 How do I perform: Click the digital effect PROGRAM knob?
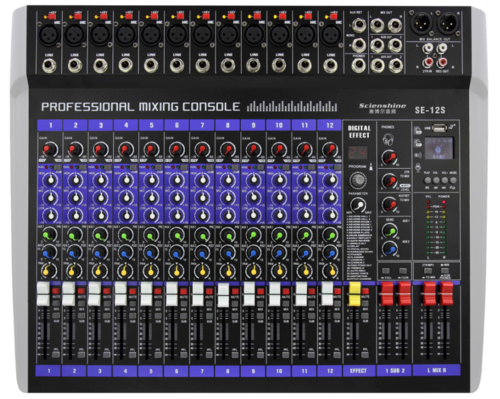click(358, 180)
